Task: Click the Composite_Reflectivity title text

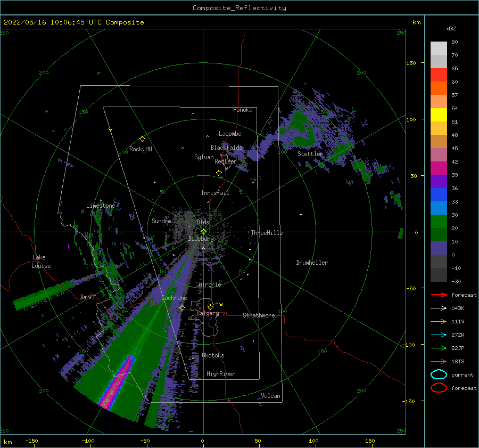Action: coord(239,8)
